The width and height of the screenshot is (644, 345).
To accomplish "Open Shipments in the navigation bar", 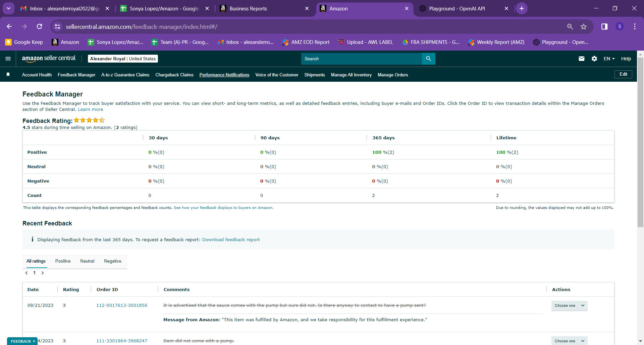I will point(315,75).
